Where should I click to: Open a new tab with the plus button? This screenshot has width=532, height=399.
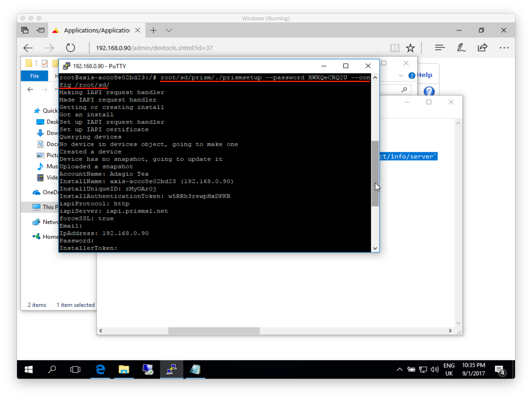click(x=153, y=30)
